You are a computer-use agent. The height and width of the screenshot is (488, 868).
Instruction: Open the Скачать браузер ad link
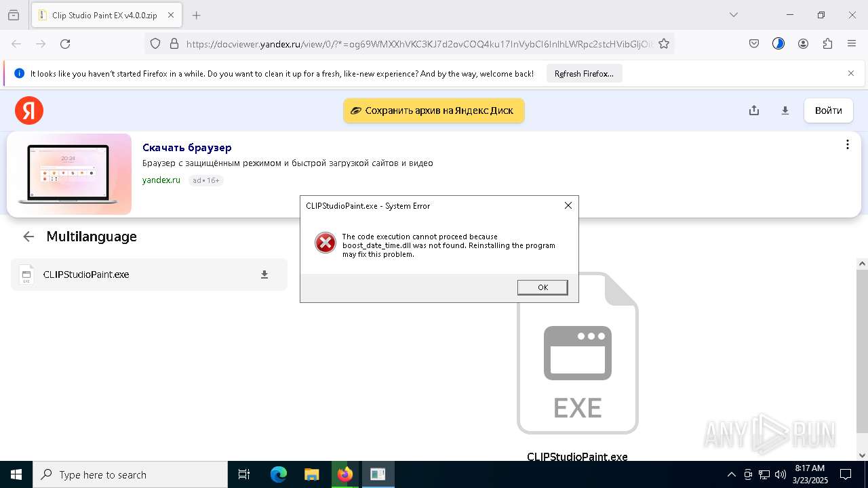(187, 148)
